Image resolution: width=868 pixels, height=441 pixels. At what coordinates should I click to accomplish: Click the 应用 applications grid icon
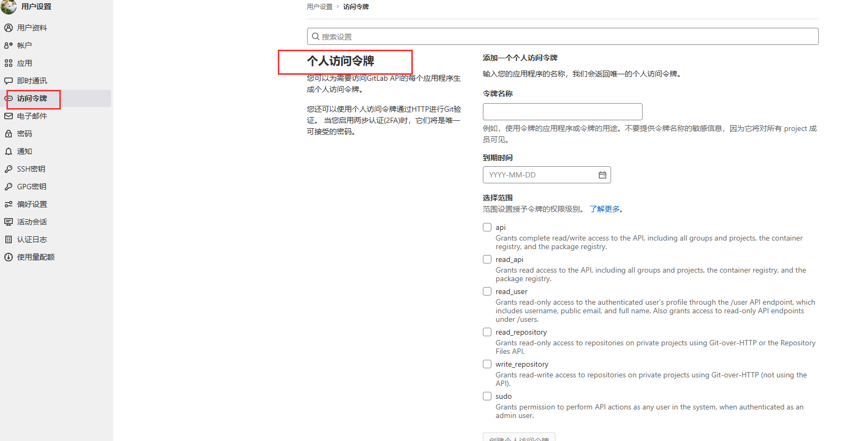pyautogui.click(x=9, y=63)
